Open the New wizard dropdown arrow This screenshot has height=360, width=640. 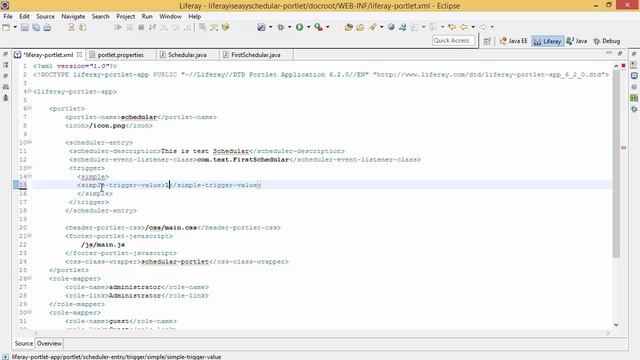pos(15,27)
